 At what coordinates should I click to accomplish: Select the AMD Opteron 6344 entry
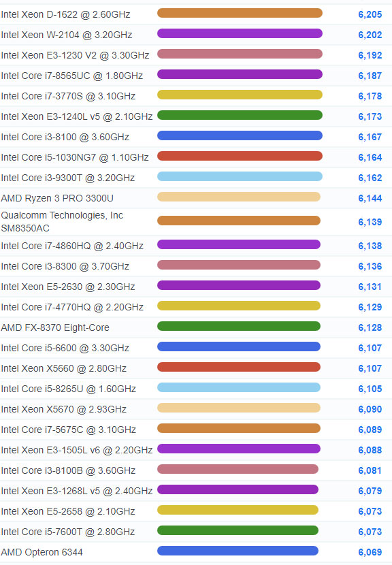(42, 552)
